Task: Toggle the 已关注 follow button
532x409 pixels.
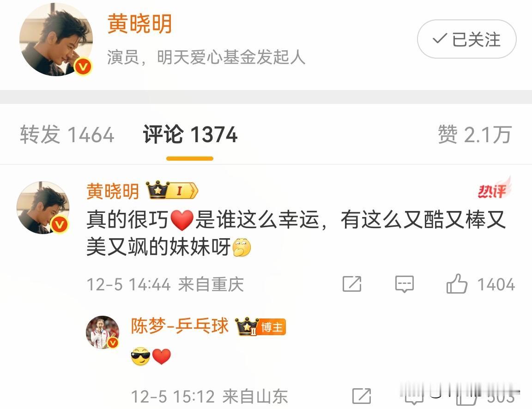Action: point(466,39)
